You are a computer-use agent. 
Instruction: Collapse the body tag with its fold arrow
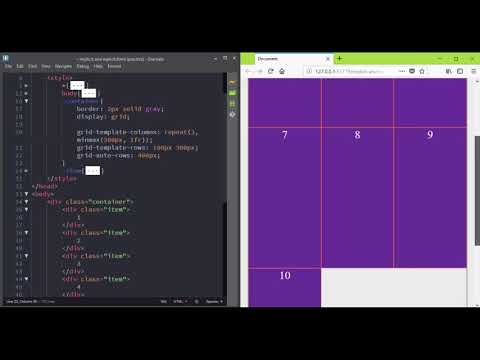click(x=26, y=194)
